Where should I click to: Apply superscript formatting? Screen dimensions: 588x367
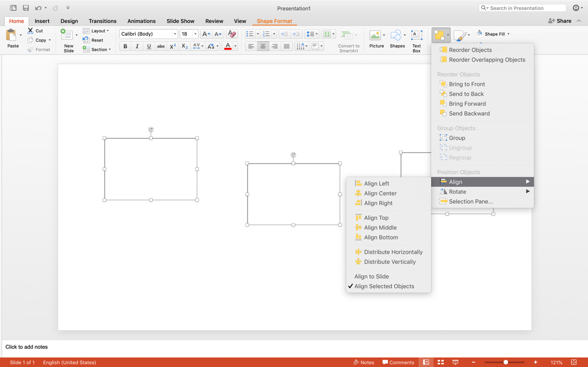(173, 46)
